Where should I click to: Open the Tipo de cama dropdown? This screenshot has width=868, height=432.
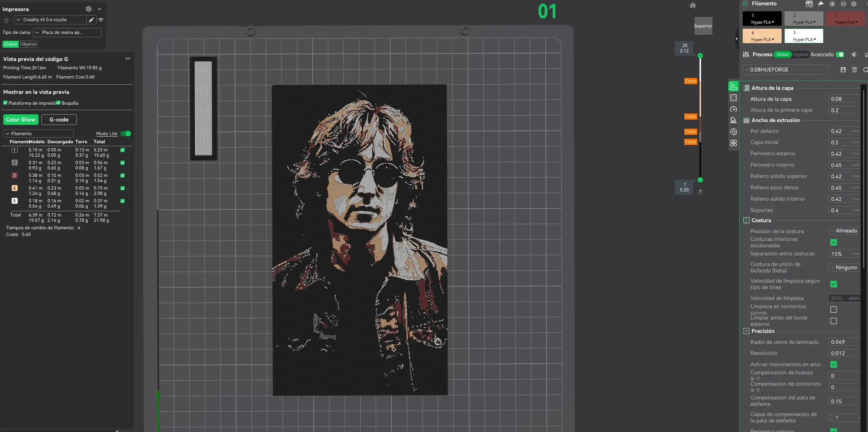click(x=67, y=33)
